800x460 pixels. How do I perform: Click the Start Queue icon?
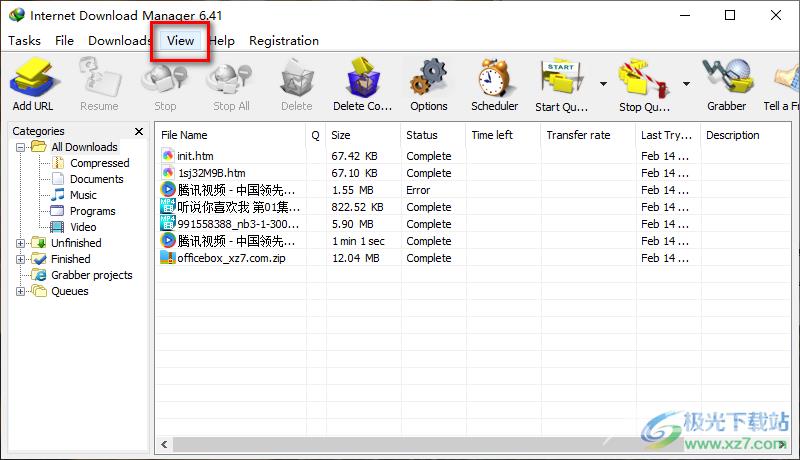[x=561, y=79]
